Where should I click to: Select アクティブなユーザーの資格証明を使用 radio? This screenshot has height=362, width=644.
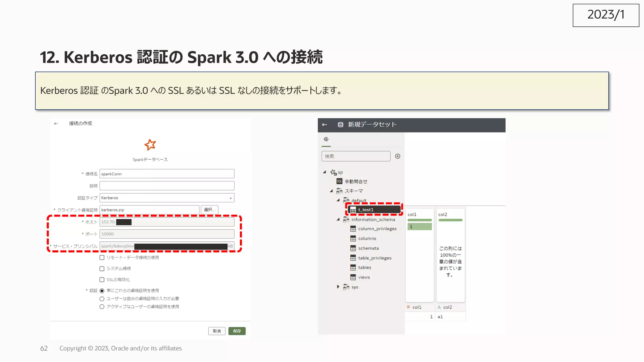(102, 307)
